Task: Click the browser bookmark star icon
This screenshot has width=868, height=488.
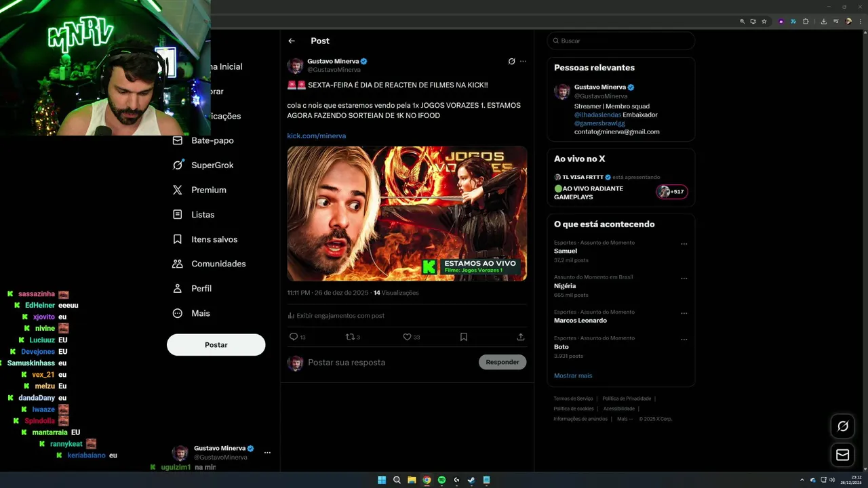Action: click(764, 21)
